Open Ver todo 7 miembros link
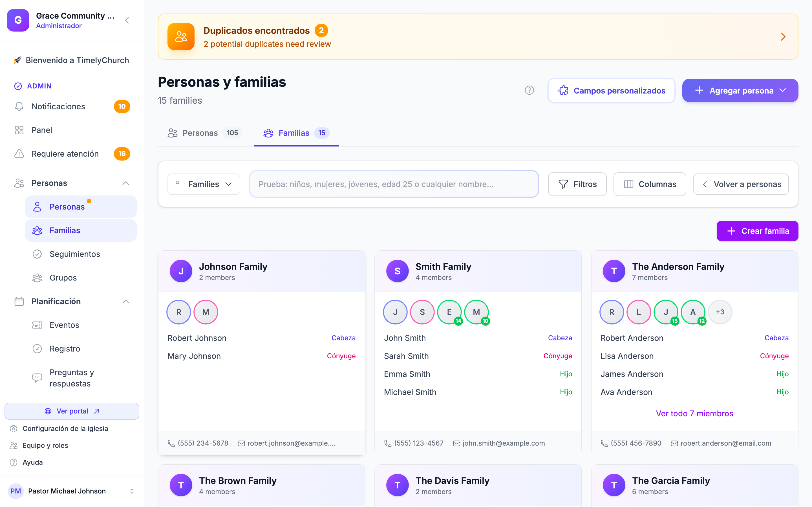The width and height of the screenshot is (812, 507). (694, 413)
